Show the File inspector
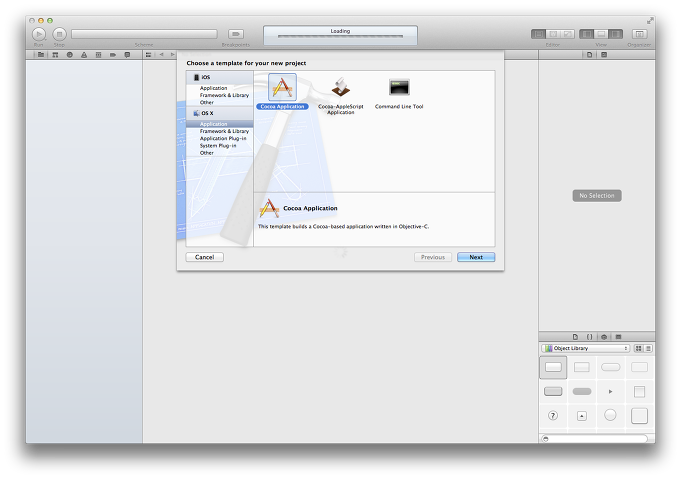This screenshot has height=479, width=681. coord(589,55)
